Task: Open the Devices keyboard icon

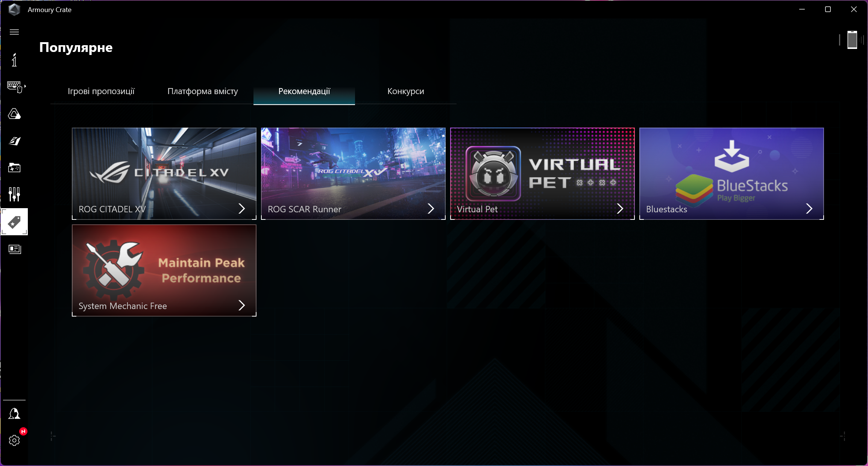Action: point(15,87)
